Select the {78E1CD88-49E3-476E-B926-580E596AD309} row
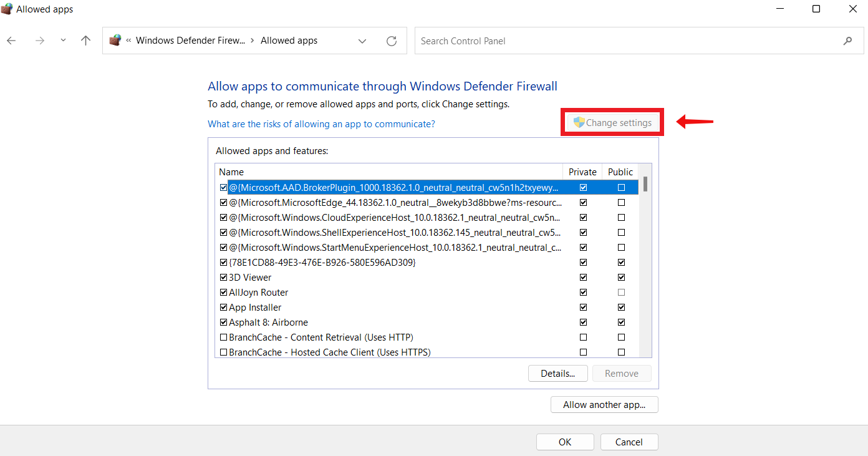 [x=427, y=263]
